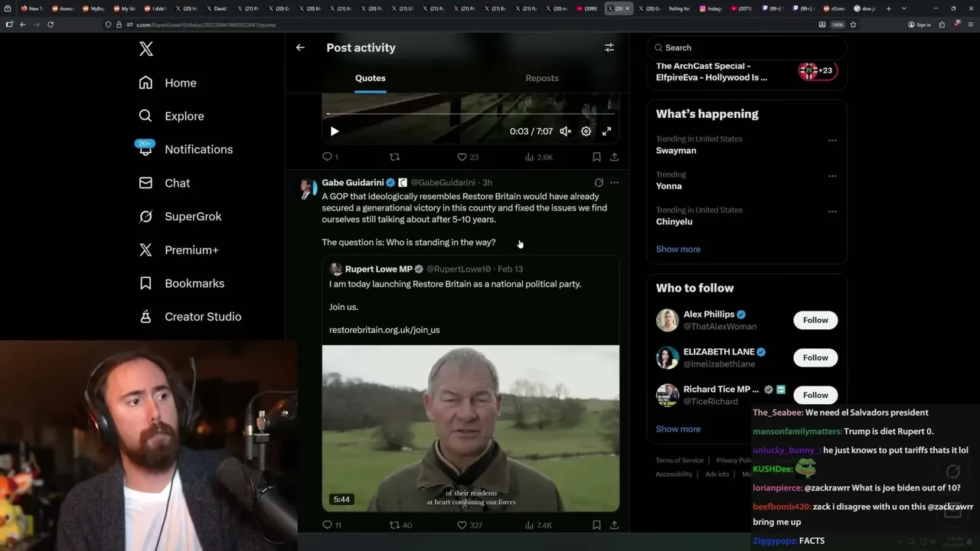
Task: Unmute the top video
Action: pyautogui.click(x=565, y=132)
